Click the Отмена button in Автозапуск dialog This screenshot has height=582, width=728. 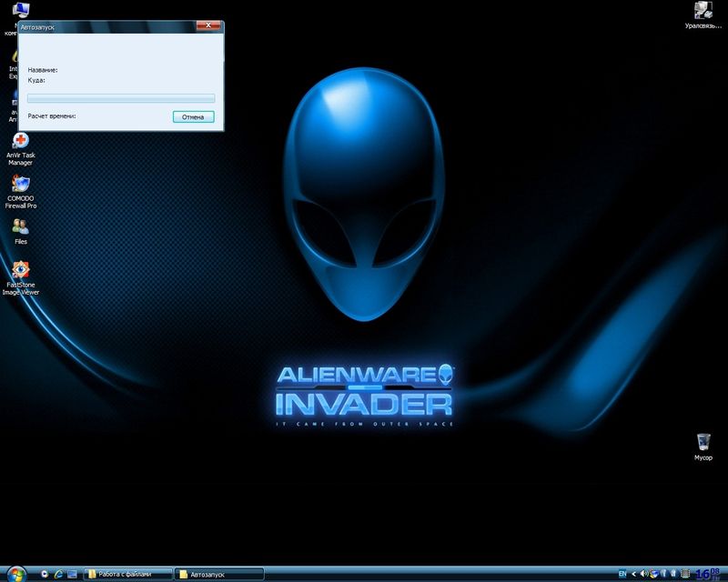coord(194,117)
